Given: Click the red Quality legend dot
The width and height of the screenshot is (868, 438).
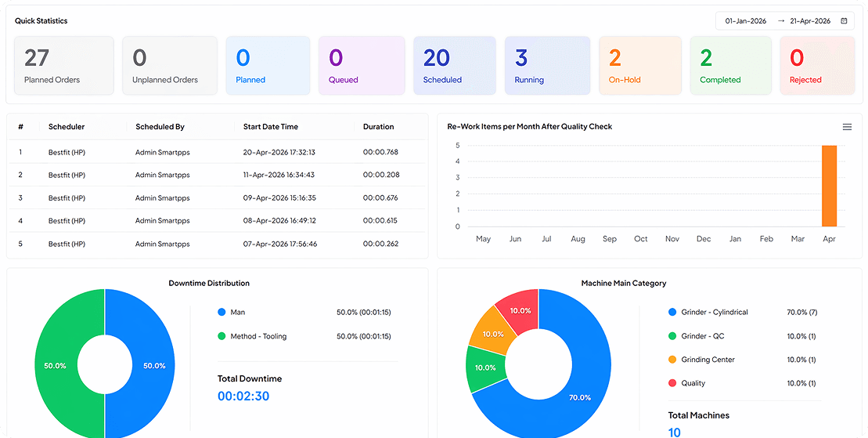Looking at the screenshot, I should click(672, 383).
